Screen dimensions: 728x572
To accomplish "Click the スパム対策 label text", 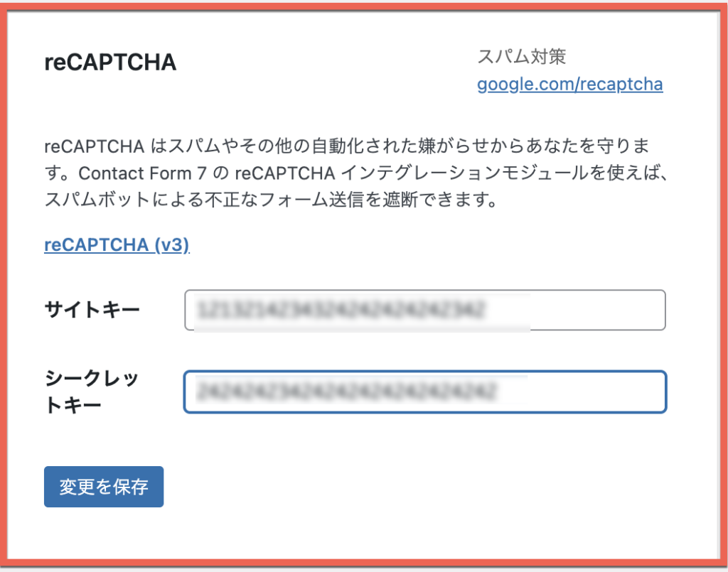I will [x=521, y=56].
